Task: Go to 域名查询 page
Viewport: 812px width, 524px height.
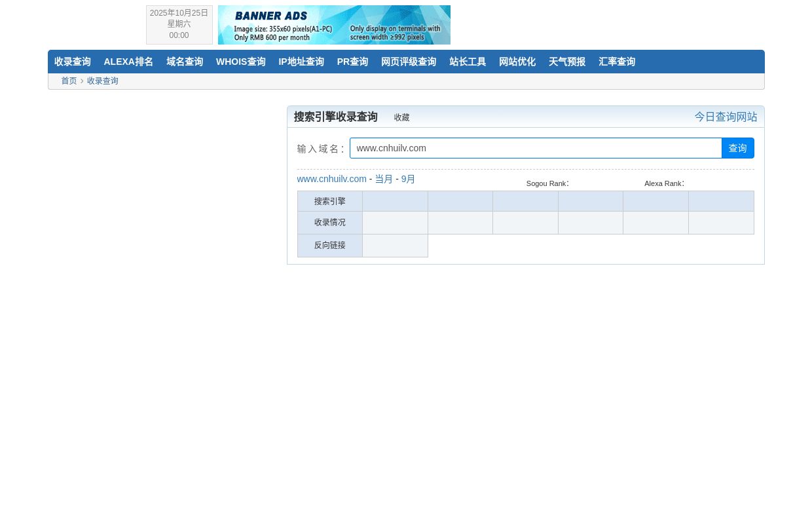Action: pyautogui.click(x=185, y=62)
